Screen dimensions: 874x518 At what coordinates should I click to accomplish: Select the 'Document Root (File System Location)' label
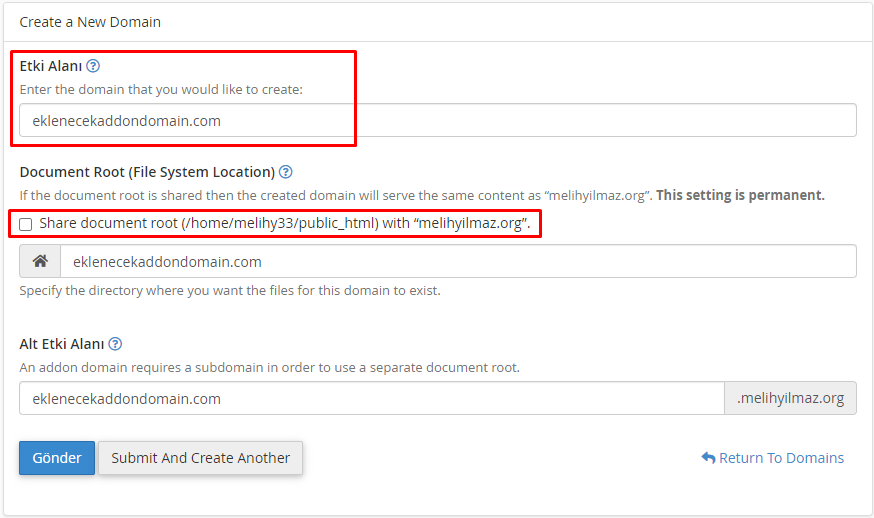[x=147, y=172]
